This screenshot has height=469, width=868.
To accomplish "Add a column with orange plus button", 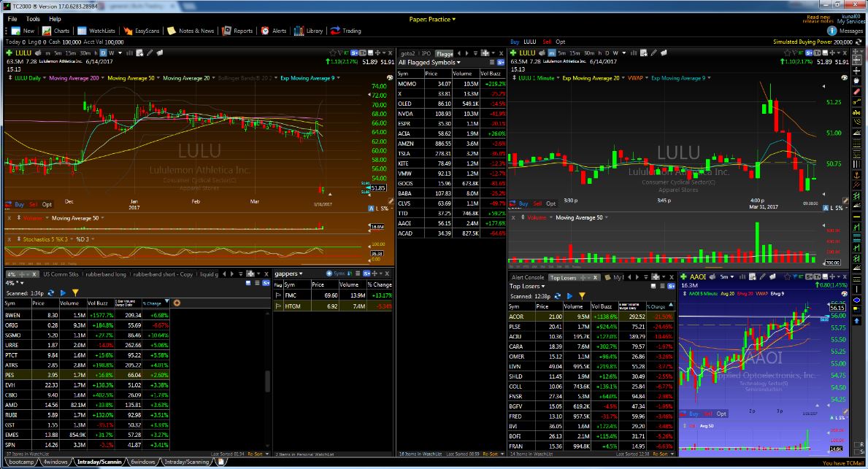I will tap(177, 303).
